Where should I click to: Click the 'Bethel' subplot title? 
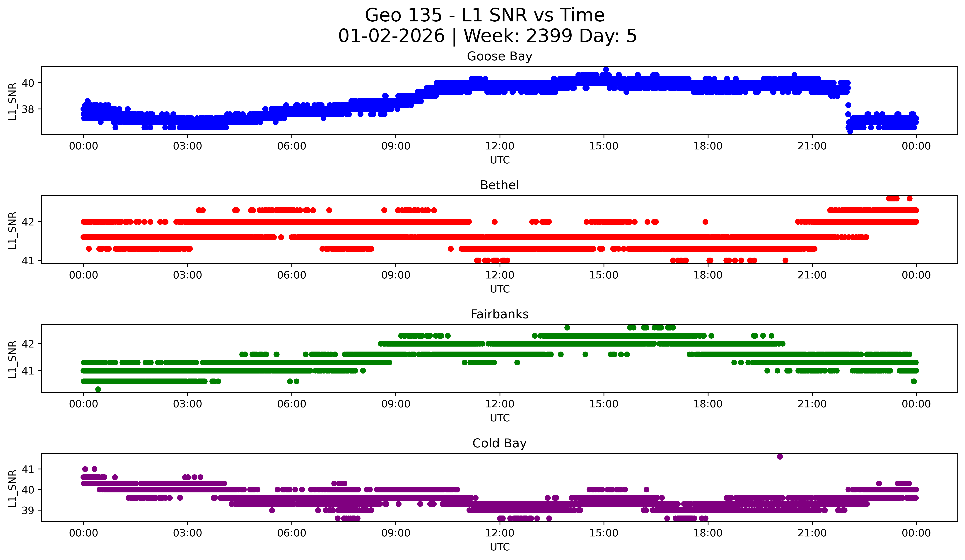pos(499,185)
